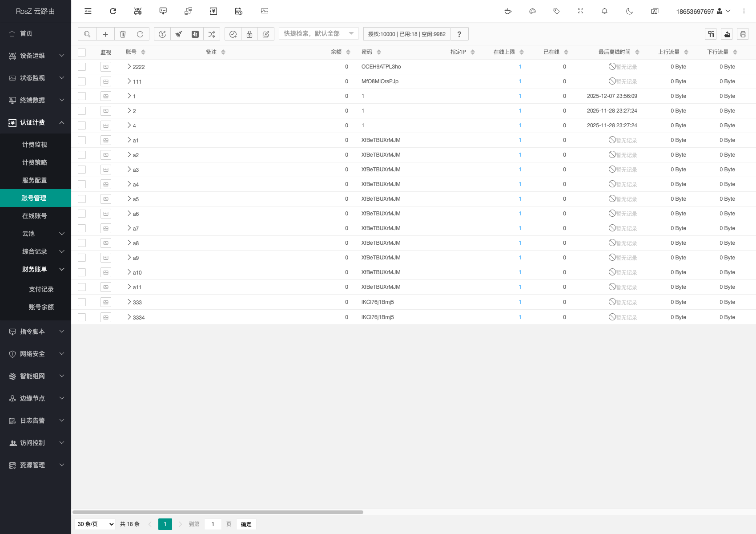Open the 30 条/页 page size dropdown
Screen dimensions: 756x534
(96, 524)
